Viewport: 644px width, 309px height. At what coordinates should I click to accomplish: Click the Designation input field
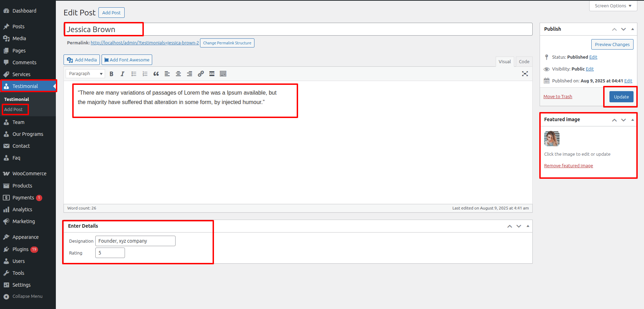tap(135, 241)
